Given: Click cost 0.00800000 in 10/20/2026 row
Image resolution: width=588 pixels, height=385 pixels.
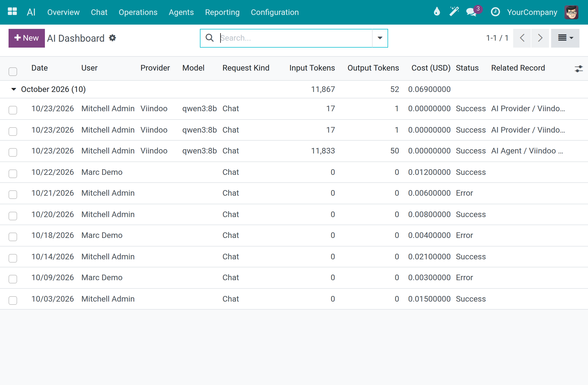Looking at the screenshot, I should pos(429,214).
